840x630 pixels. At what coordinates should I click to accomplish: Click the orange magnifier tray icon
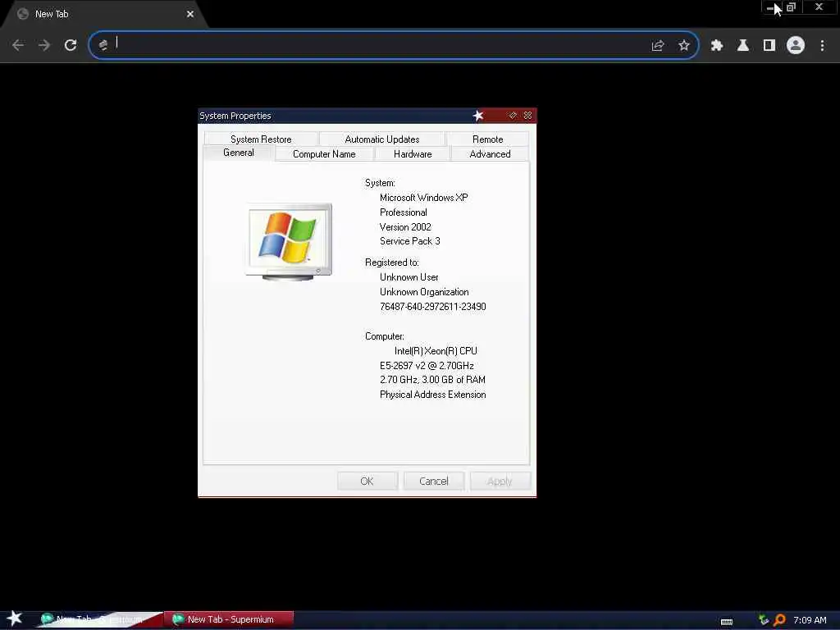click(779, 620)
